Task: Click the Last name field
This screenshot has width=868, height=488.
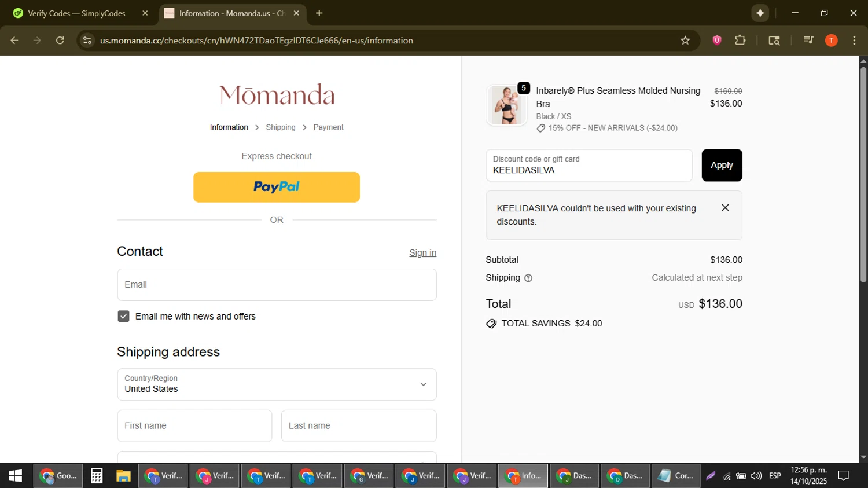Action: tap(359, 426)
